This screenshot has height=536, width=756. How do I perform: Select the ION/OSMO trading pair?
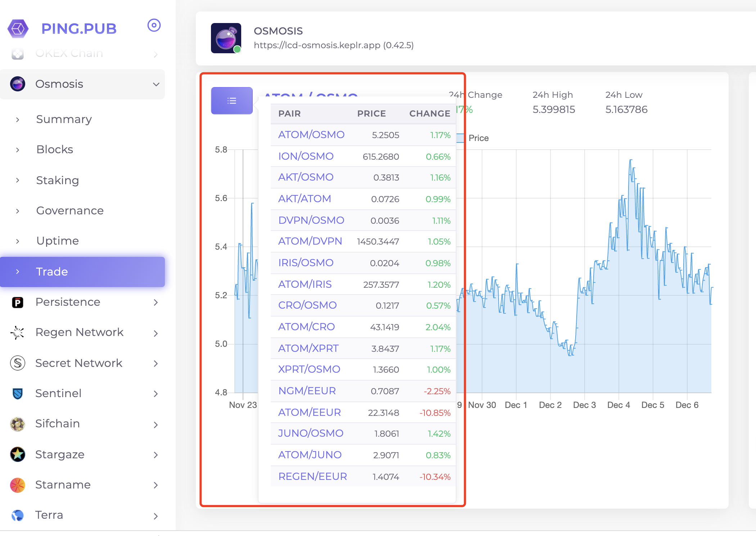point(306,156)
